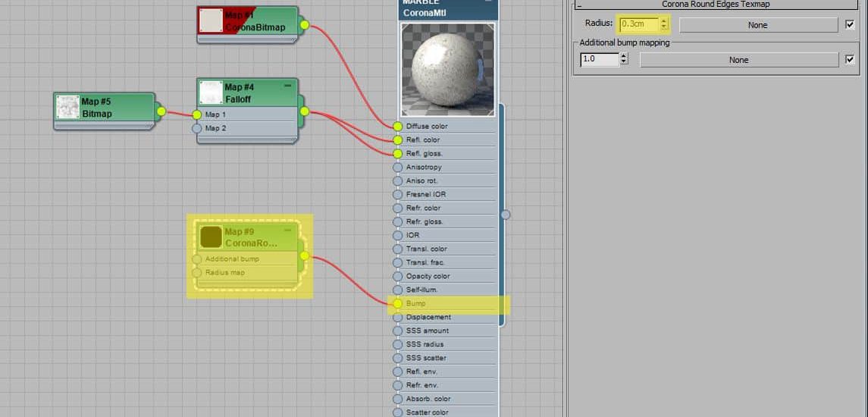Screen dimensions: 868x417
Task: Click the Diffuse color input socket
Action: click(398, 127)
